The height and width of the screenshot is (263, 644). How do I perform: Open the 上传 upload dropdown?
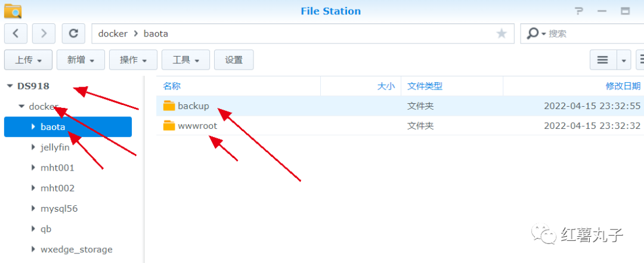pos(29,60)
